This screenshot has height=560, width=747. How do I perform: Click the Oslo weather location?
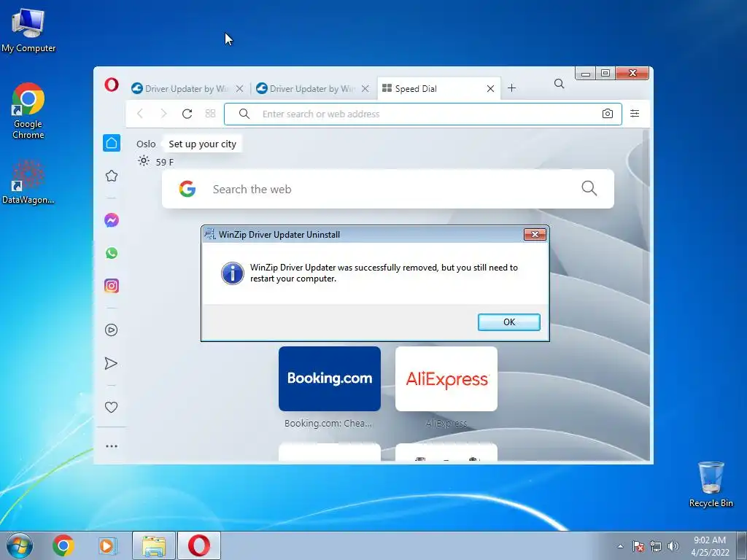tap(146, 144)
